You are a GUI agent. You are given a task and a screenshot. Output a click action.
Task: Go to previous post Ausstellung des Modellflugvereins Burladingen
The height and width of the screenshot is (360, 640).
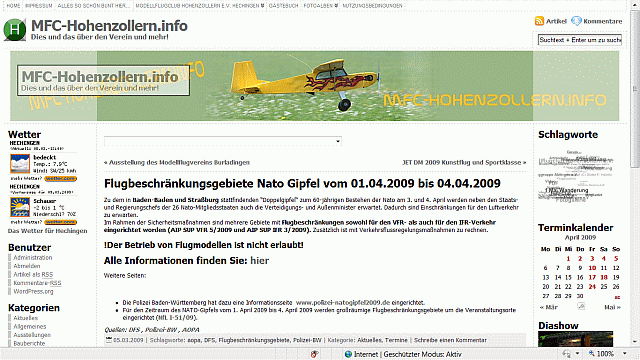177,162
